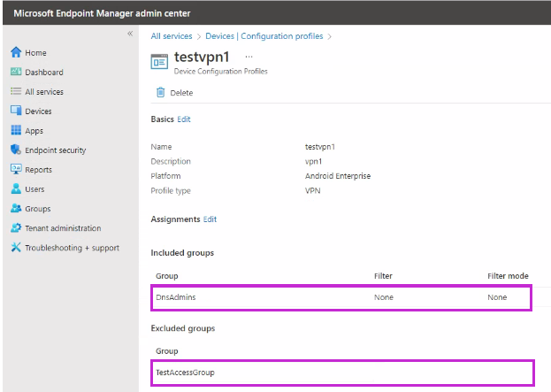
Task: Click the Name value testvpn1
Action: pos(320,147)
